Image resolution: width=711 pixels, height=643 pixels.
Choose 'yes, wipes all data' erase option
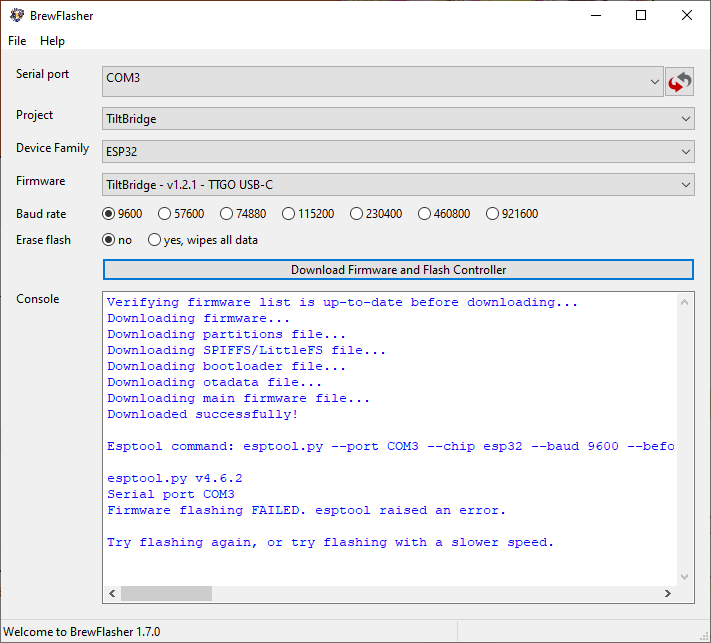(203, 240)
